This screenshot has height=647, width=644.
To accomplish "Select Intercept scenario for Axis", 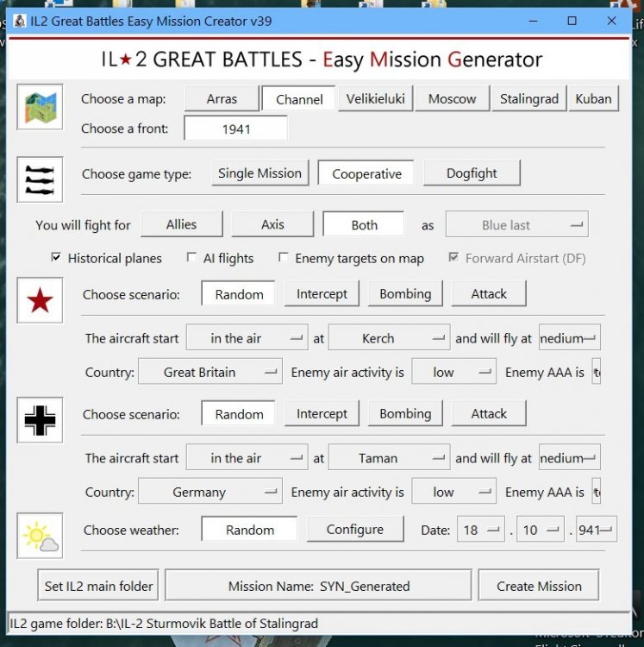I will (x=322, y=413).
